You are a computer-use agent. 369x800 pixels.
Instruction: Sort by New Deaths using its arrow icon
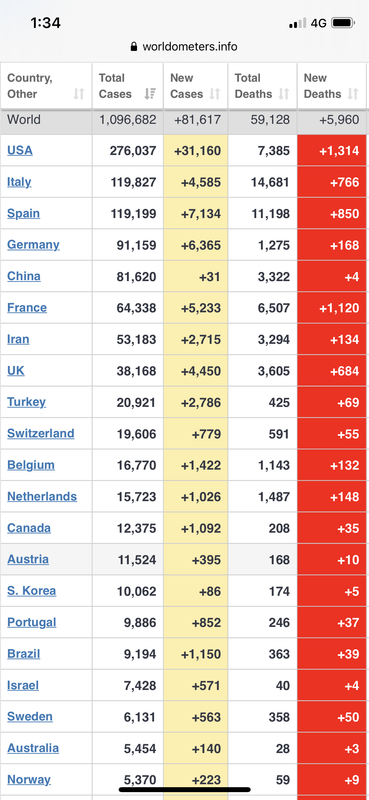353,94
